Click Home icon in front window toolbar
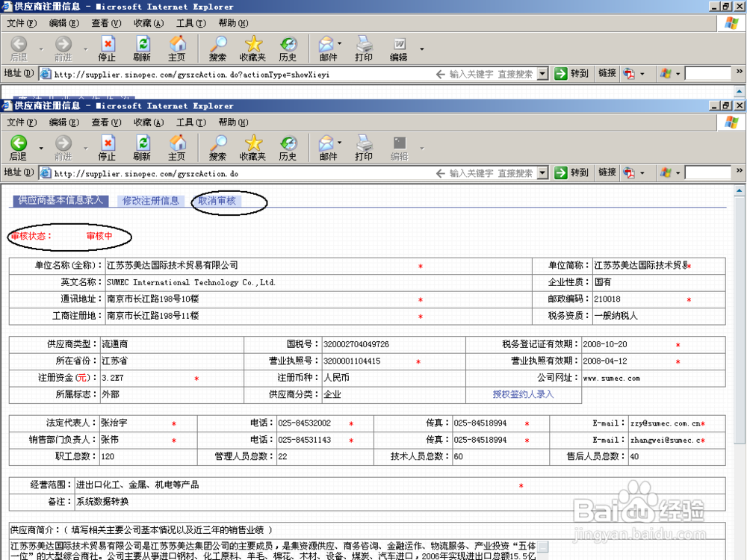This screenshot has height=560, width=747. pyautogui.click(x=177, y=143)
